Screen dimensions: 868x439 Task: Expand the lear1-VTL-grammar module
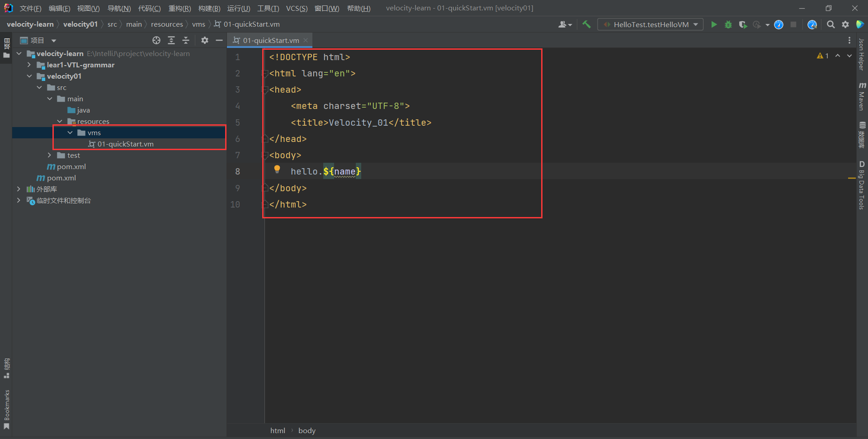pos(29,65)
